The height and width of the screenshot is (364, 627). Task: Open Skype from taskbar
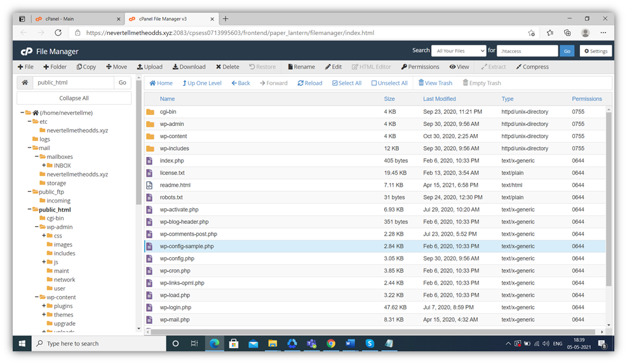(370, 344)
